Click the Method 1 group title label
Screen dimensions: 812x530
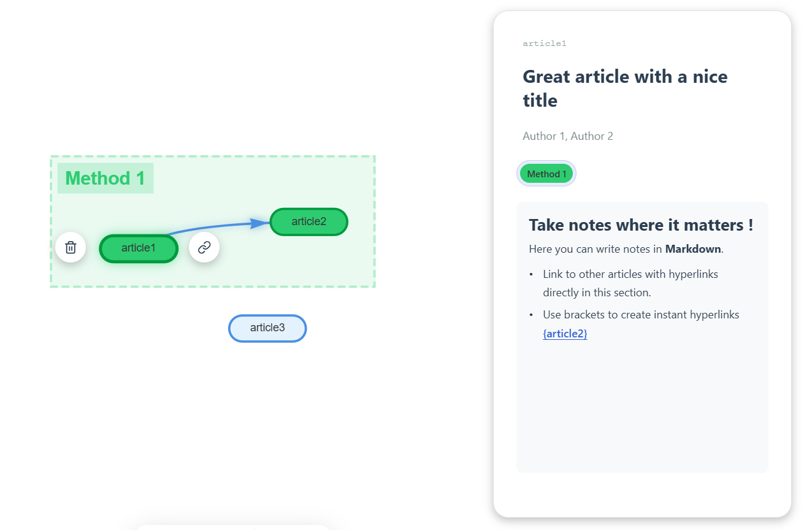click(105, 178)
